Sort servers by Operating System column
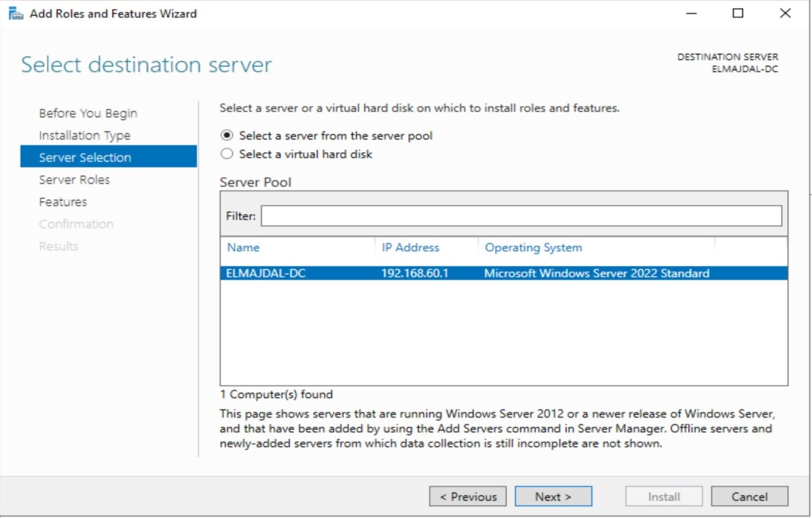The width and height of the screenshot is (812, 518). [x=532, y=247]
